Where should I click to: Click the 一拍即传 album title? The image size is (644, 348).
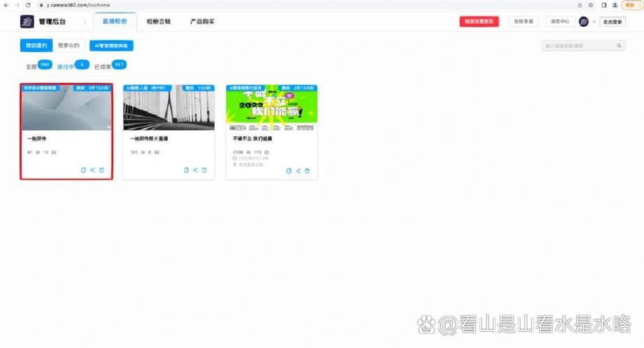[x=36, y=139]
